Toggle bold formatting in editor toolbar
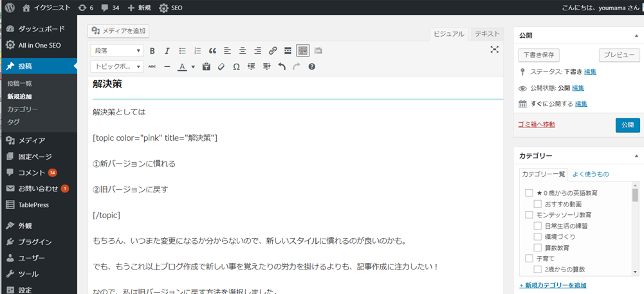This screenshot has height=294, width=644. coord(152,51)
